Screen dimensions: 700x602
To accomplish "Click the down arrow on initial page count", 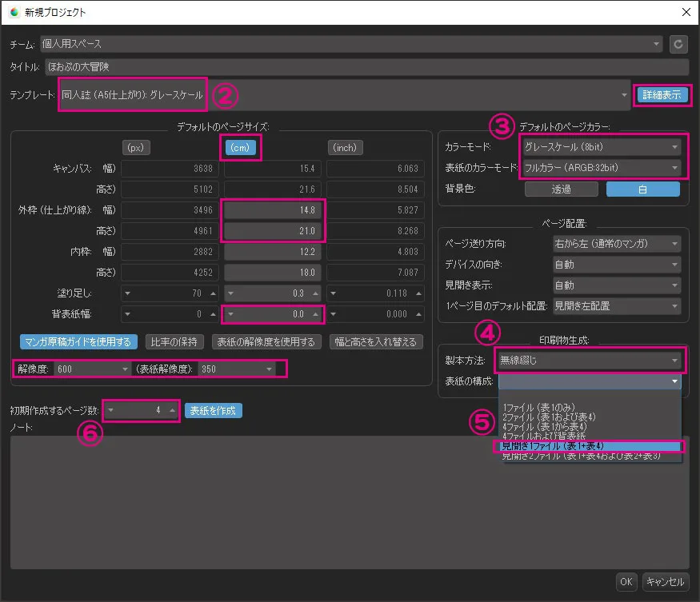I will pos(112,410).
